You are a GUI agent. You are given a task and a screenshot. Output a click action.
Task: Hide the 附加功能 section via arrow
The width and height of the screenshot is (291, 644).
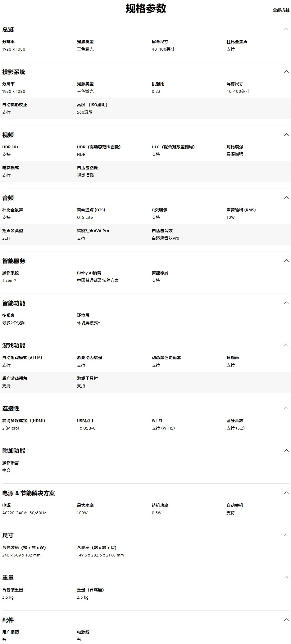tap(286, 450)
